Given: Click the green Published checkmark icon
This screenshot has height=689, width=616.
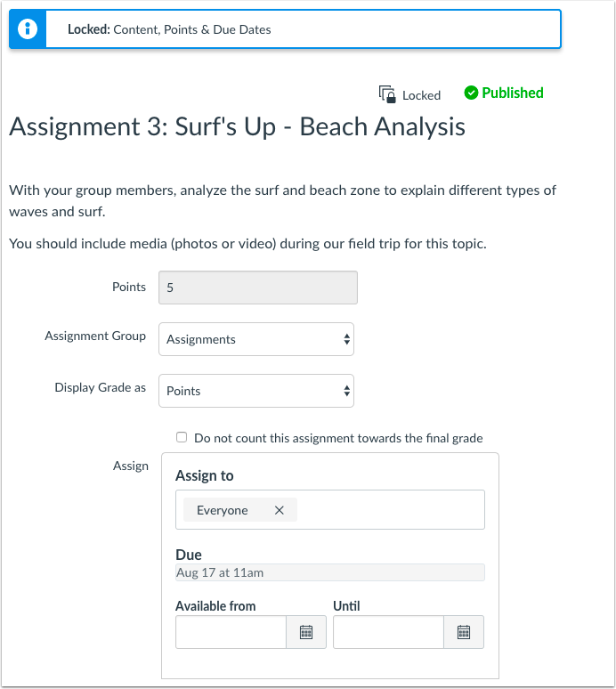Looking at the screenshot, I should (471, 93).
